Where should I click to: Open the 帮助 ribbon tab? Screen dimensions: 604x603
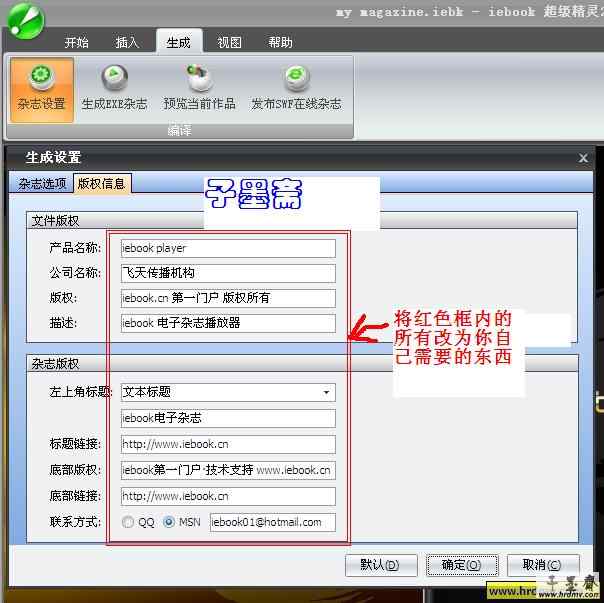coord(280,42)
